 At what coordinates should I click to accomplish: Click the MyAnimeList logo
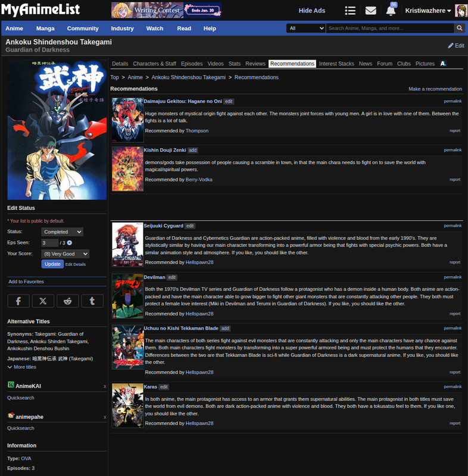(x=40, y=10)
